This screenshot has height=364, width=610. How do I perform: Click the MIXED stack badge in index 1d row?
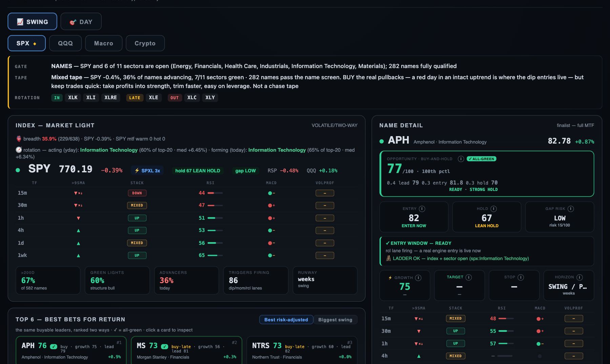137,243
